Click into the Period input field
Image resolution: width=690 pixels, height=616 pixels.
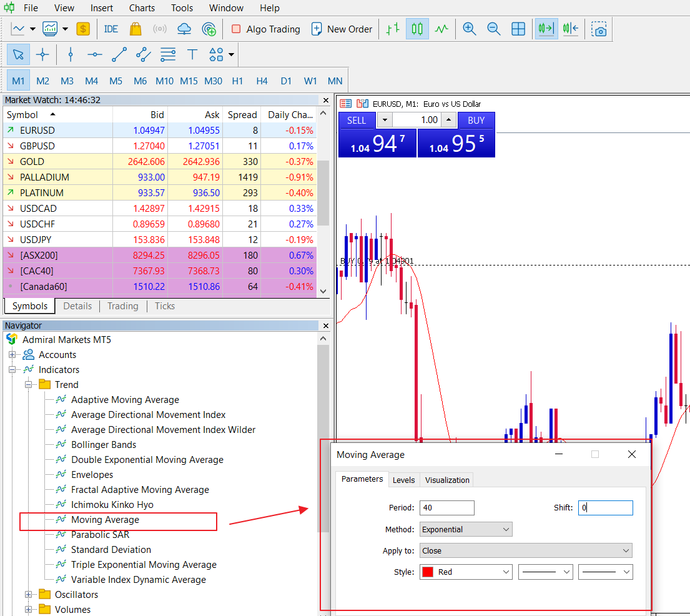[x=446, y=508]
